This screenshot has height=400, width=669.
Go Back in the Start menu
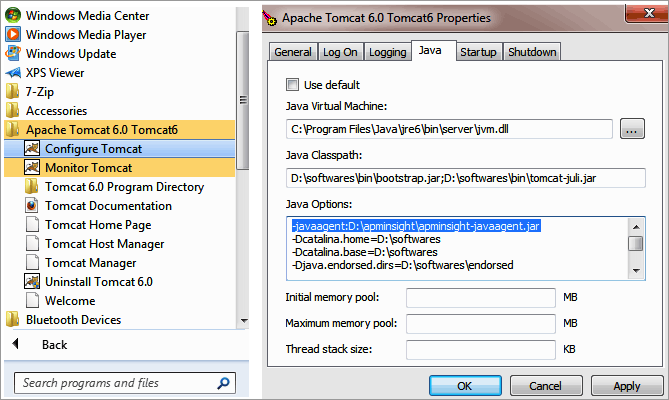[x=54, y=345]
